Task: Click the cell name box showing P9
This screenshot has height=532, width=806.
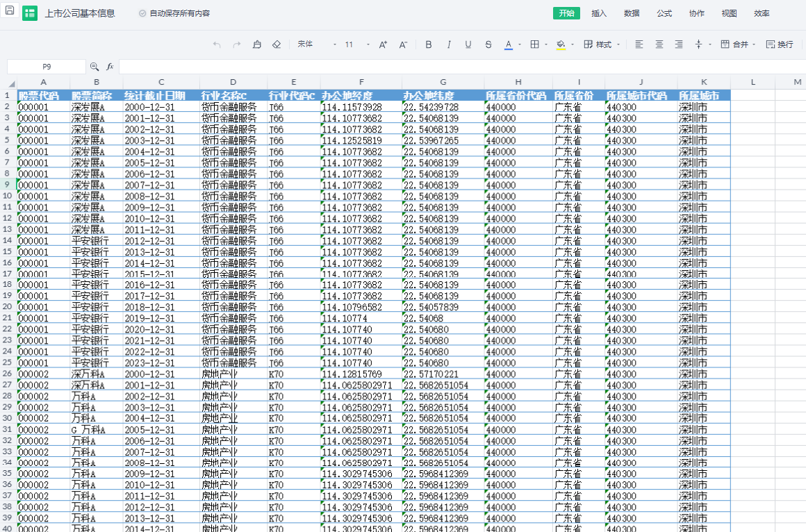Action: click(47, 67)
